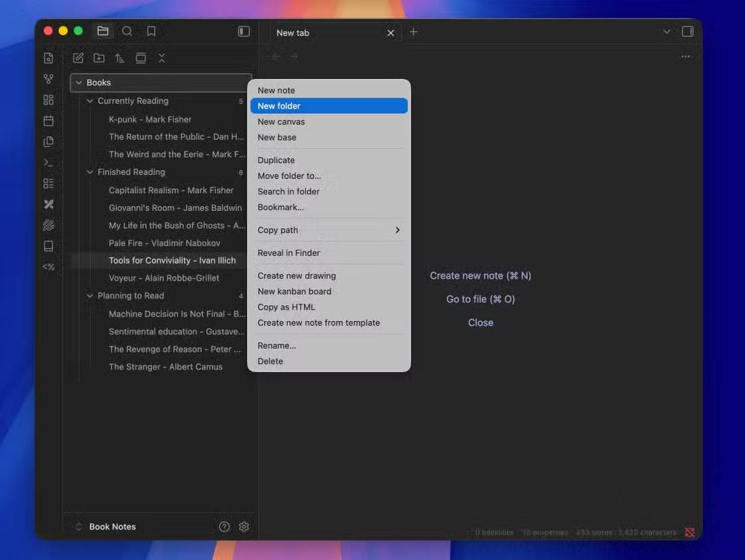Collapse all folders in file explorer

(x=161, y=58)
